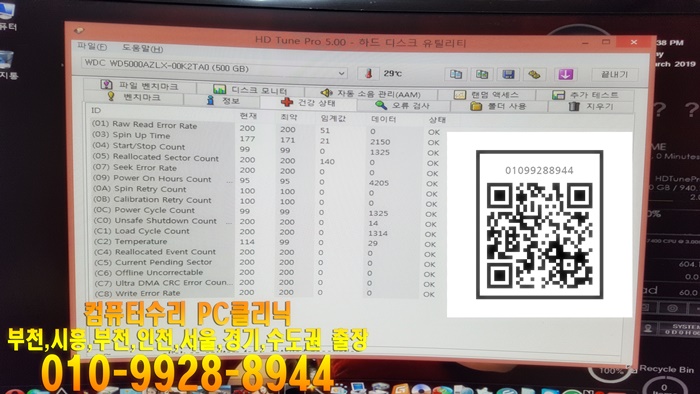Select the (C4) Reallocated Event Count row
Image resolution: width=700 pixels, height=394 pixels.
(266, 252)
